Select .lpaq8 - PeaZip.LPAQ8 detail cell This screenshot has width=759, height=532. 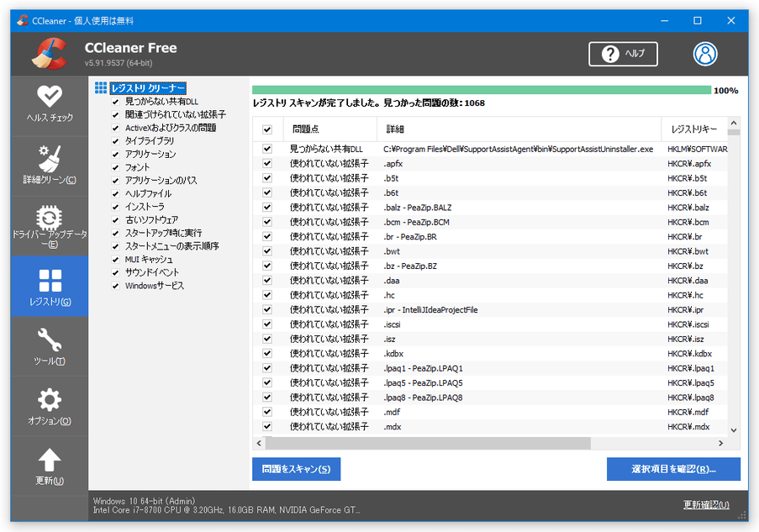click(423, 398)
